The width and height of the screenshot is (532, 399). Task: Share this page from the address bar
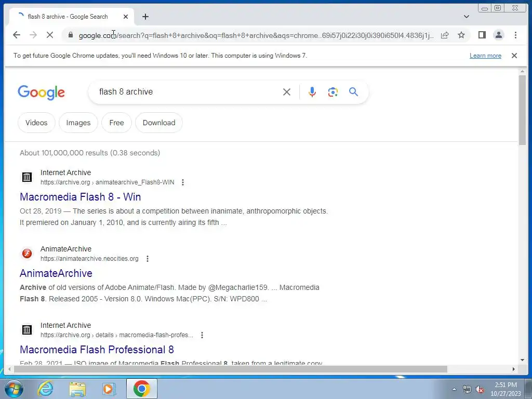pos(445,35)
